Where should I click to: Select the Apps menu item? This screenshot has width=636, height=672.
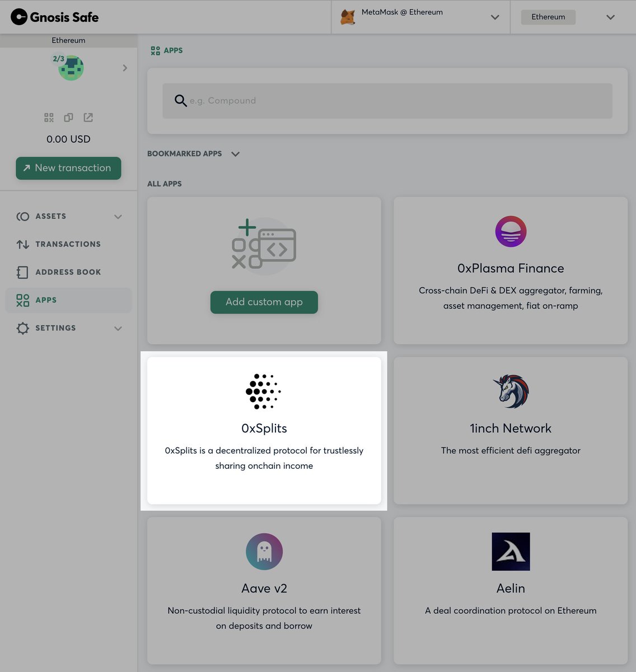69,300
